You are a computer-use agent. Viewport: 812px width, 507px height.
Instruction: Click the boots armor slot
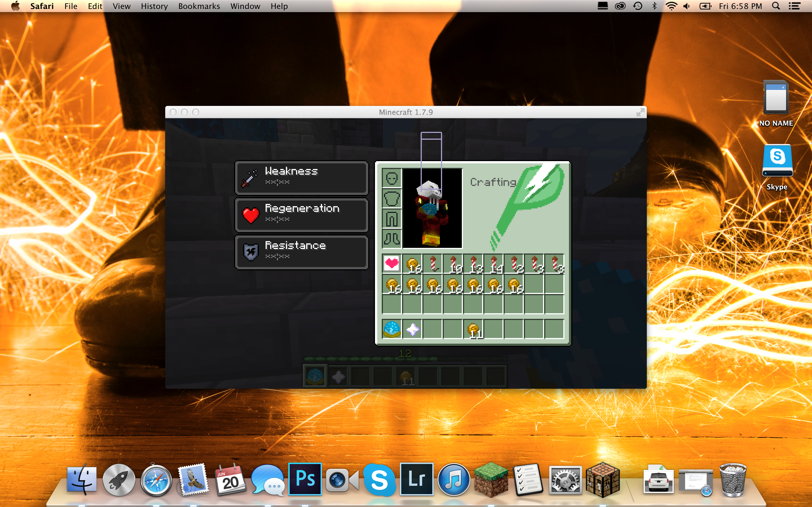[392, 239]
